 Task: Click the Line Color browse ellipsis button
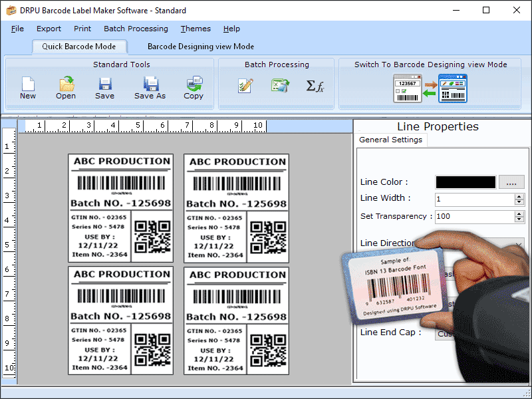(x=513, y=182)
